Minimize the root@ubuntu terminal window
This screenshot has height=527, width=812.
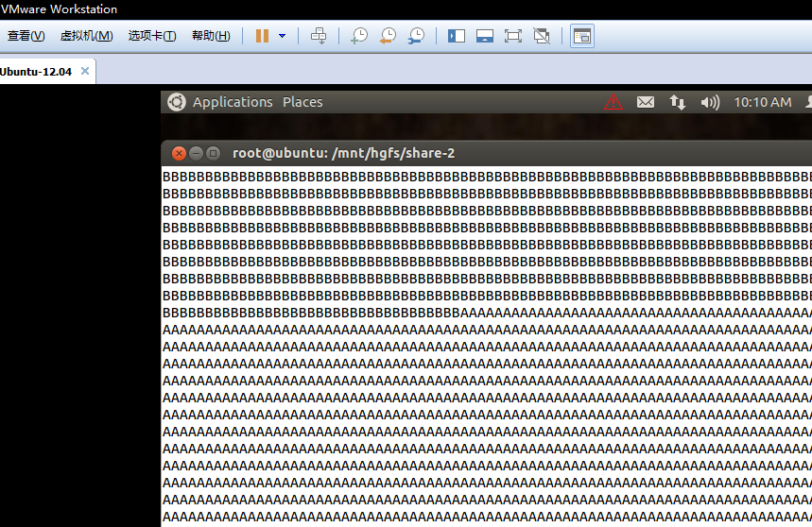tap(196, 153)
